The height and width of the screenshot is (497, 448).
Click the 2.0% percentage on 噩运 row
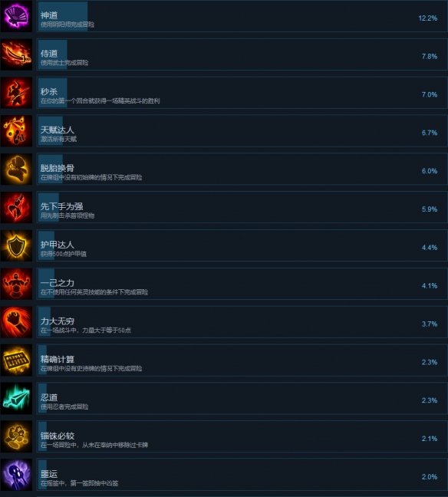pos(430,477)
